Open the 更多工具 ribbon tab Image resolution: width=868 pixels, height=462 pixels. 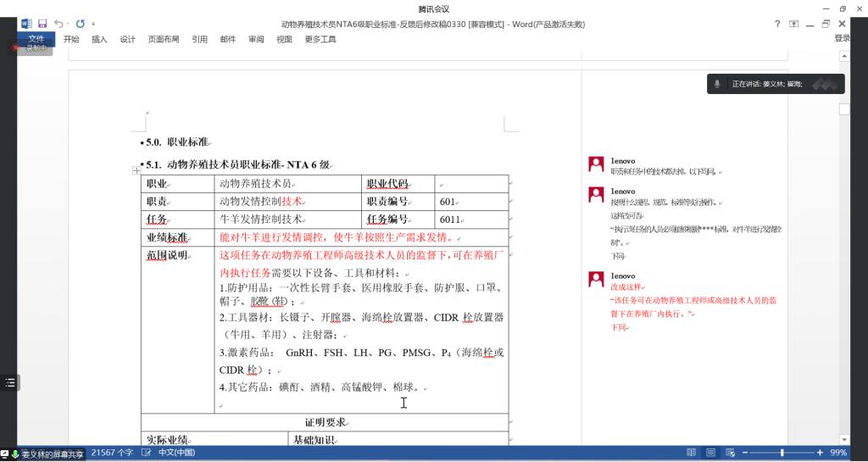pos(320,39)
